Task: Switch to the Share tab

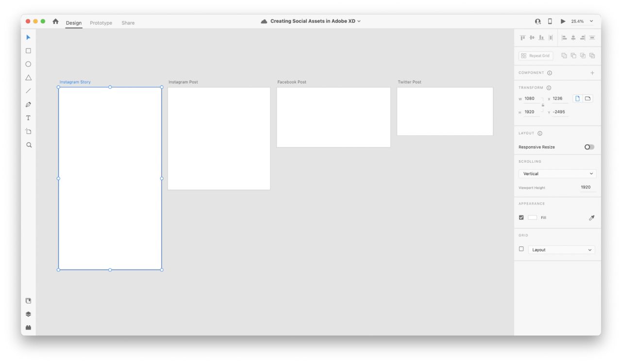Action: pos(128,23)
